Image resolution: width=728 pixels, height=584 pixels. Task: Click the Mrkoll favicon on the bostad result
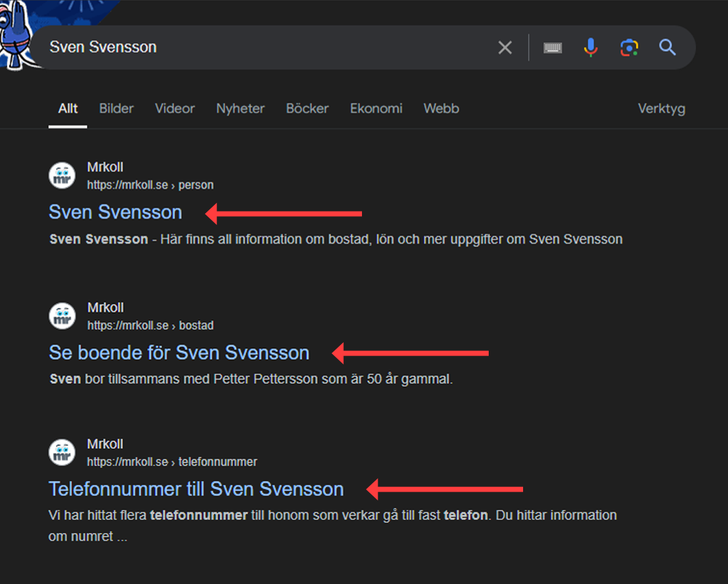tap(62, 316)
